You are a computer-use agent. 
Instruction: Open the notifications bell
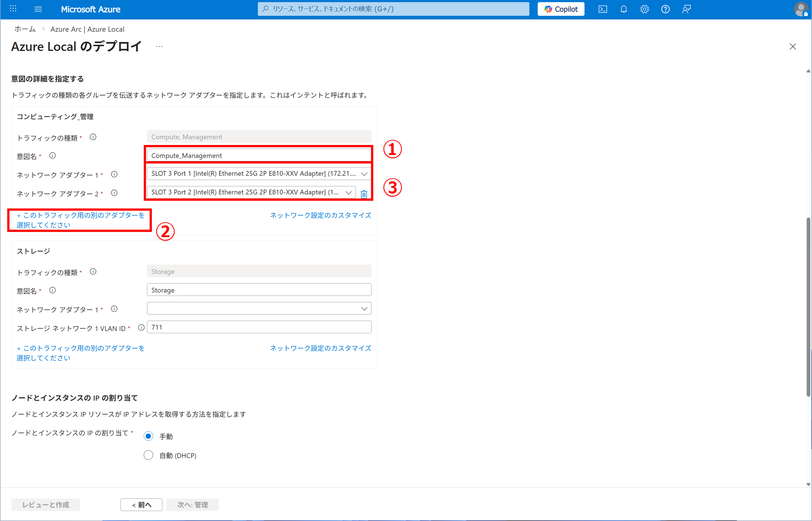(623, 9)
